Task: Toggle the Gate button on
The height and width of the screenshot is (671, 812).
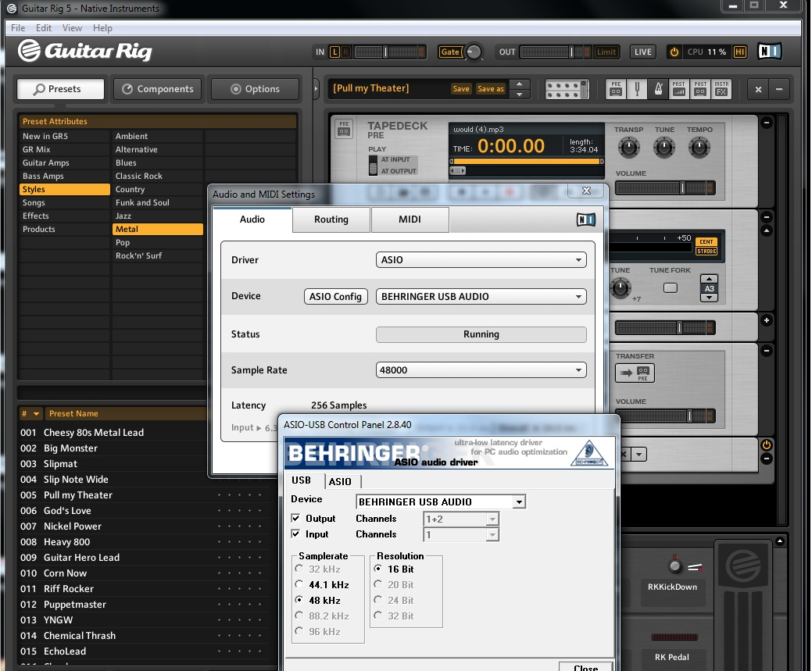Action: click(x=450, y=52)
